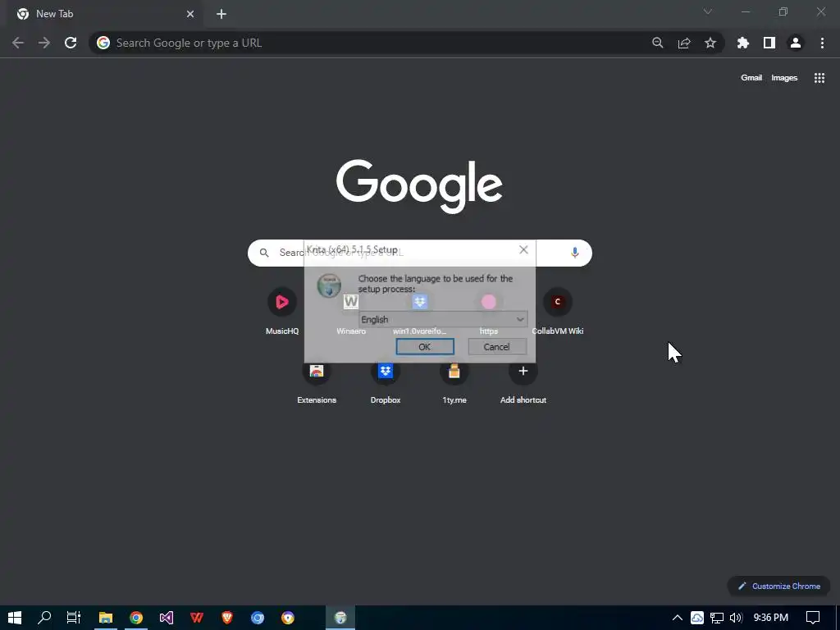This screenshot has height=630, width=840.
Task: Open the notification center
Action: [x=813, y=618]
